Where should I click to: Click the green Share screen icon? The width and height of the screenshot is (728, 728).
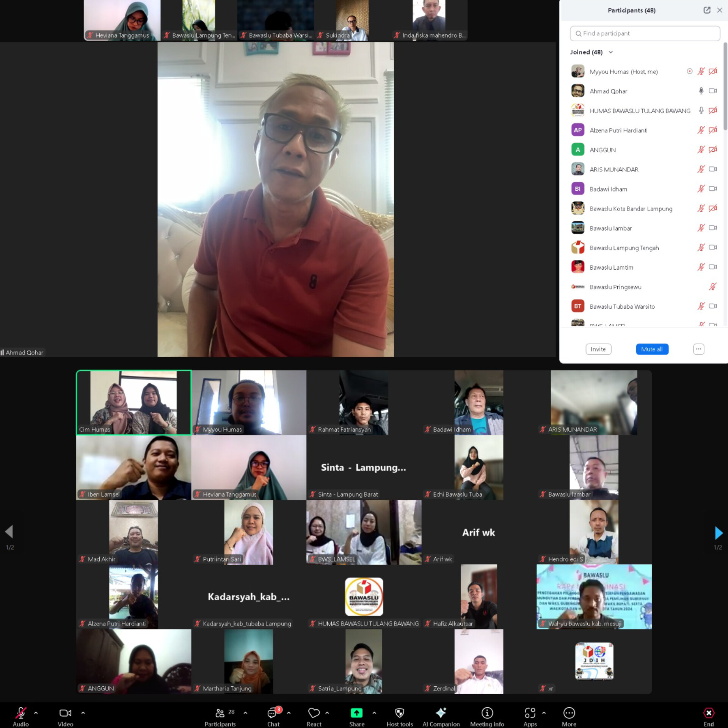pos(356,713)
